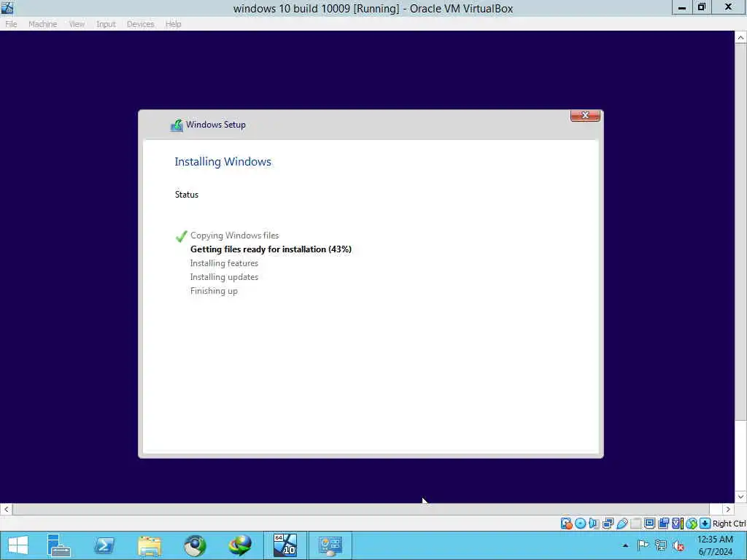
Task: Switch to the VirtualBox VM taskbar button
Action: click(285, 545)
